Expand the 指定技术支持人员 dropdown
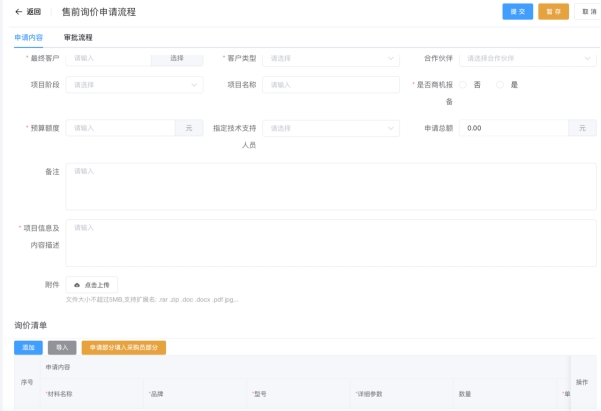Viewport: 601px width, 411px height. [332, 128]
